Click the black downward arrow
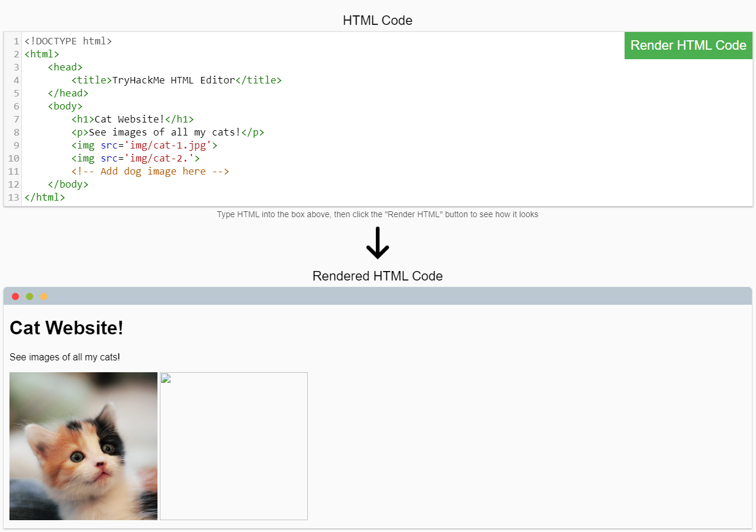The height and width of the screenshot is (532, 756). tap(378, 243)
